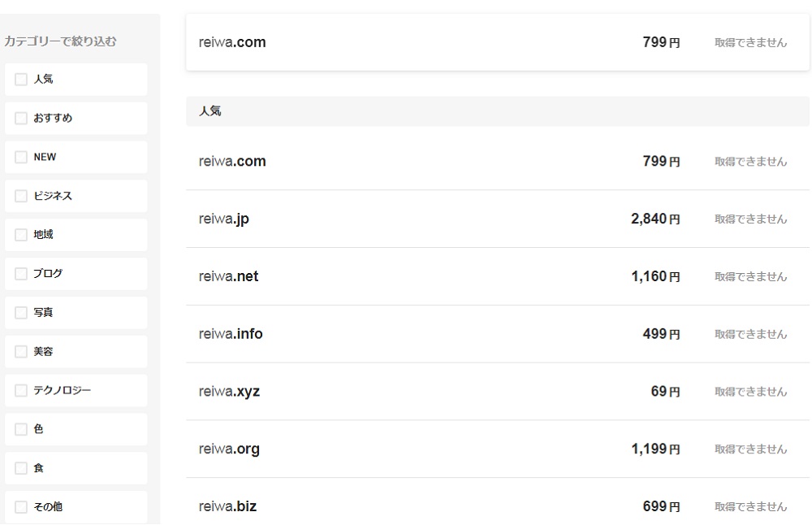The height and width of the screenshot is (525, 812).
Task: Check the テクノロジー category checkbox
Action: 21,391
